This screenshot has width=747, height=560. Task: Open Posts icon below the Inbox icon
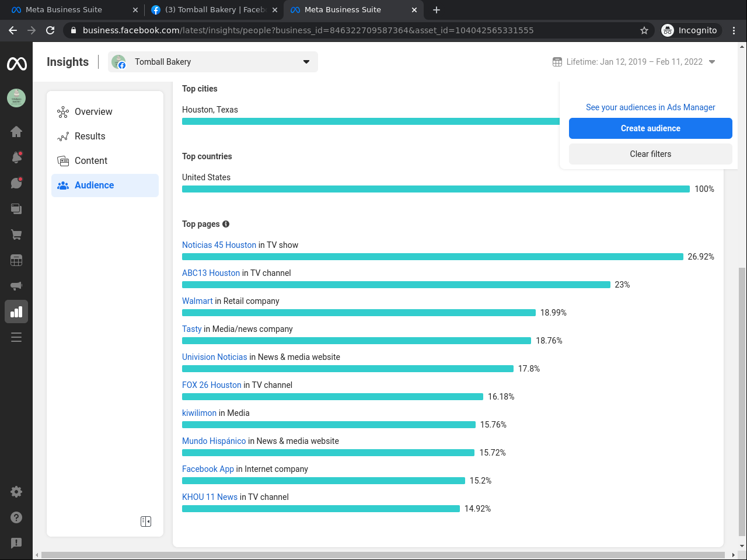click(16, 208)
